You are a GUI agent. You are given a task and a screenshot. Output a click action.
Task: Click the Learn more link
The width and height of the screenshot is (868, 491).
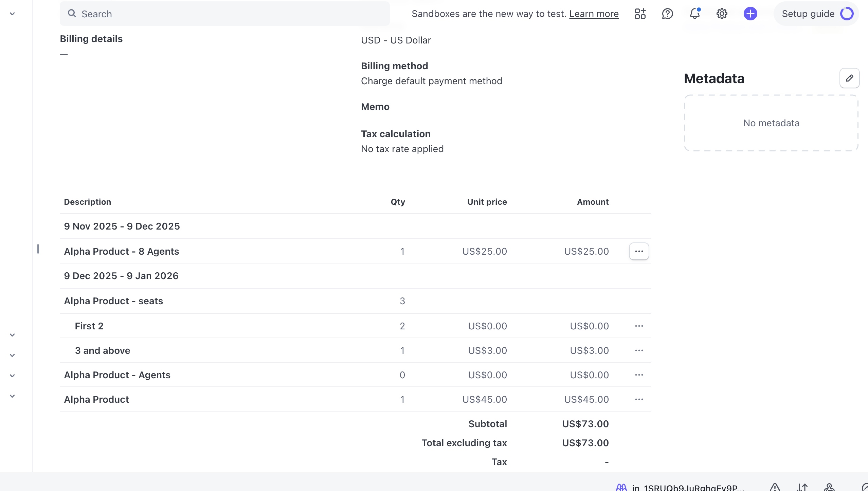(594, 14)
